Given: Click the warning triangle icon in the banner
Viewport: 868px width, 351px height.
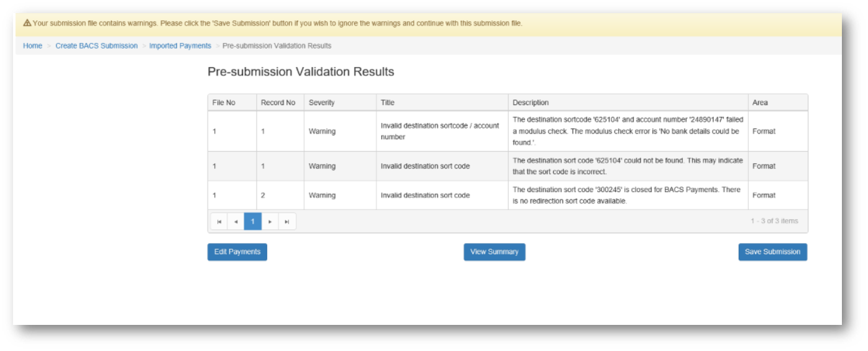Looking at the screenshot, I should tap(27, 23).
